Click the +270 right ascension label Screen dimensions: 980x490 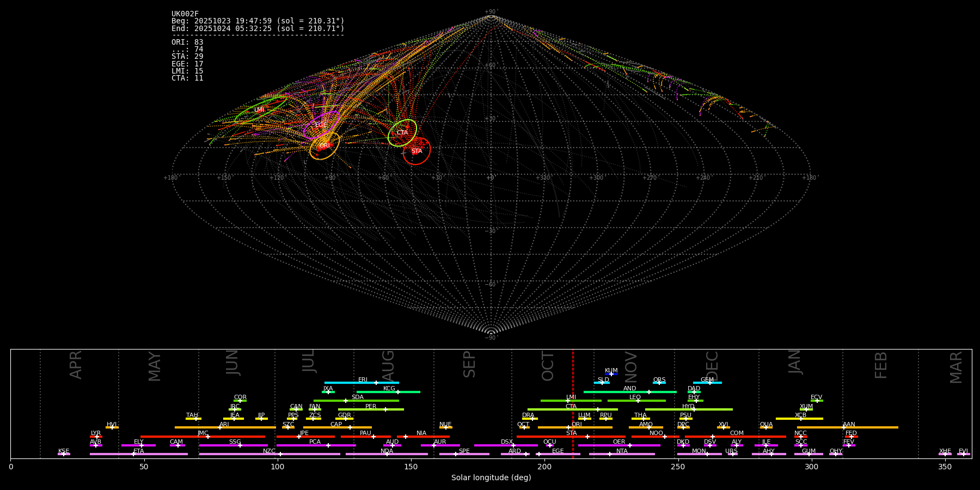(x=650, y=178)
